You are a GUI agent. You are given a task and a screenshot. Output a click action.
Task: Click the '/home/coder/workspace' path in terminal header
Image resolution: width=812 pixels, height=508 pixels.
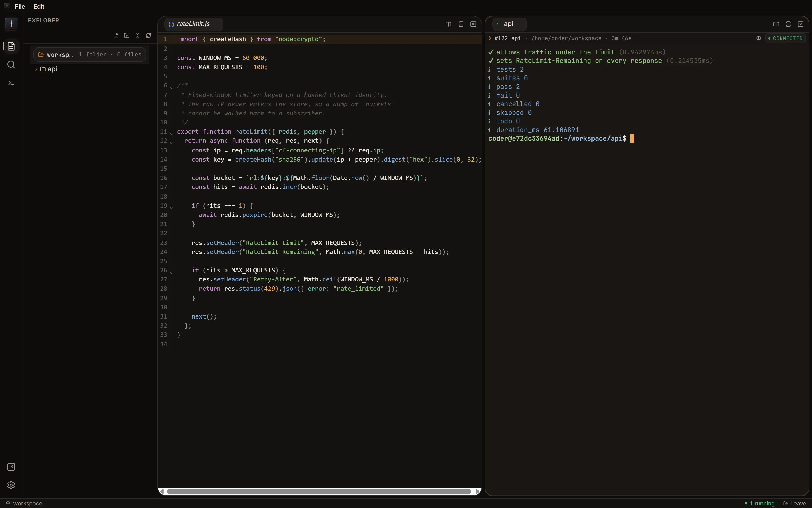pos(566,38)
